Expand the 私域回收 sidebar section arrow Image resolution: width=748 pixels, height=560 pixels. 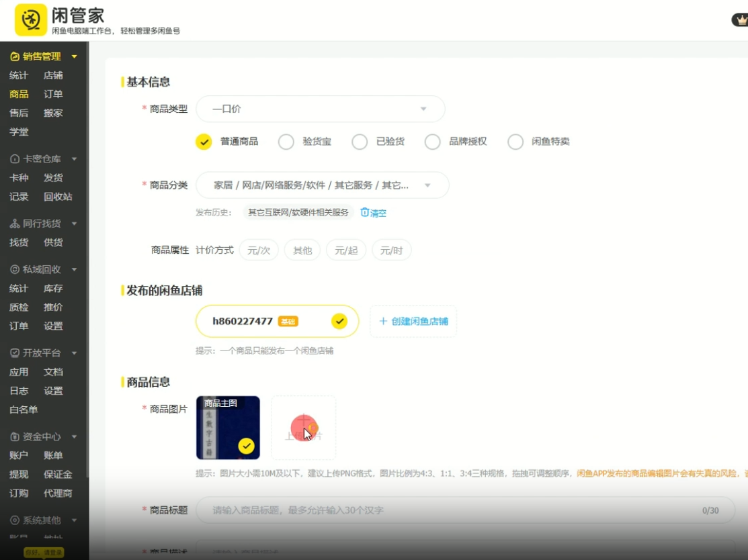point(75,269)
